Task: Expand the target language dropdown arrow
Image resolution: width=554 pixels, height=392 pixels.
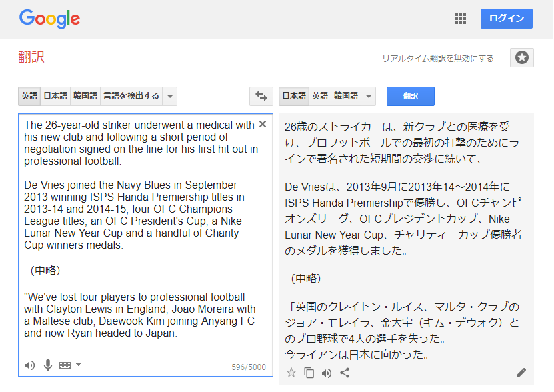Action: pos(369,96)
